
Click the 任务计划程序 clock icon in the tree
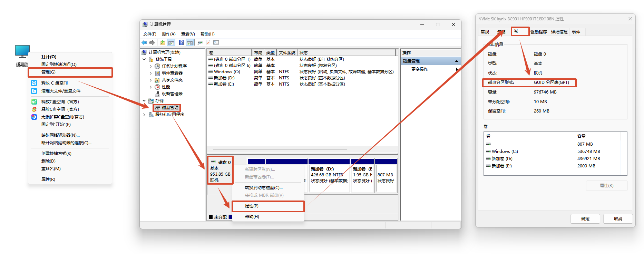(x=157, y=66)
